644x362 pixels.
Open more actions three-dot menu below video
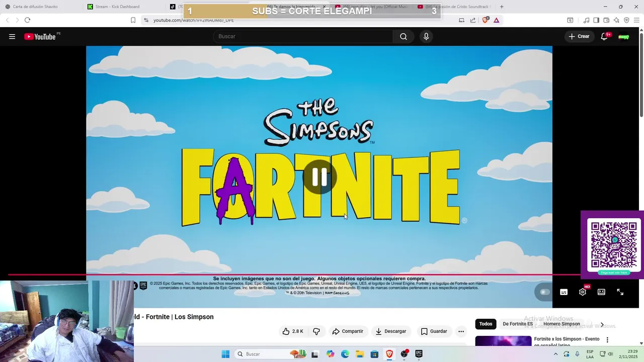(461, 331)
